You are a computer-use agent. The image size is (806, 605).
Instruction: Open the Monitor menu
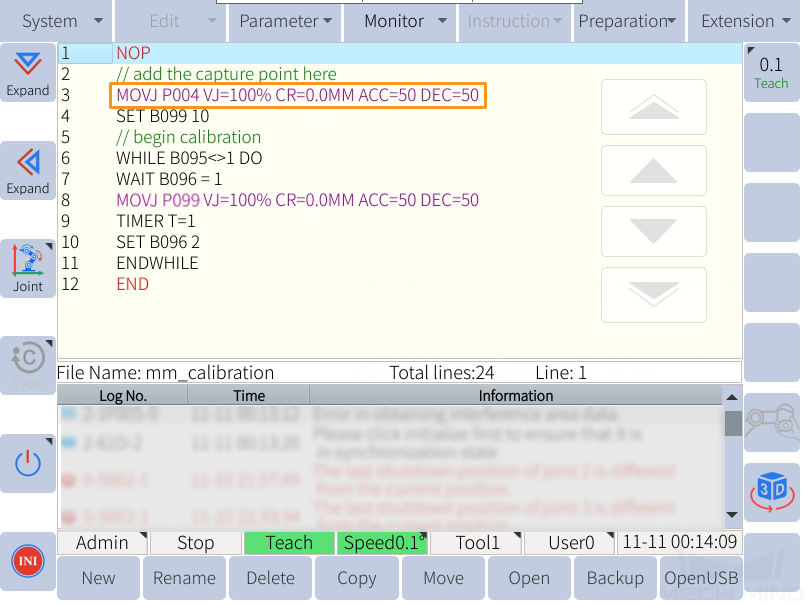click(400, 21)
